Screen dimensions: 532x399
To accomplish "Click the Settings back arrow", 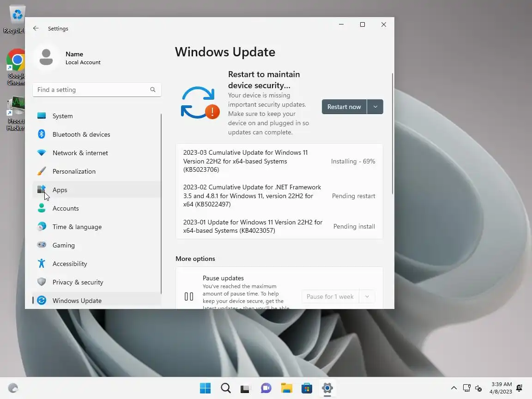I will tap(36, 28).
